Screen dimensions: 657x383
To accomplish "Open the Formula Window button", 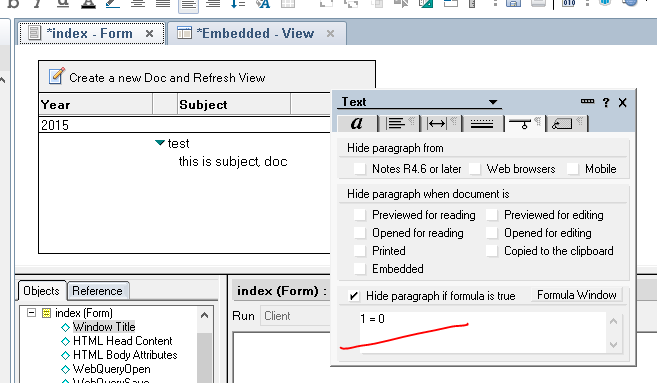I will tap(577, 295).
